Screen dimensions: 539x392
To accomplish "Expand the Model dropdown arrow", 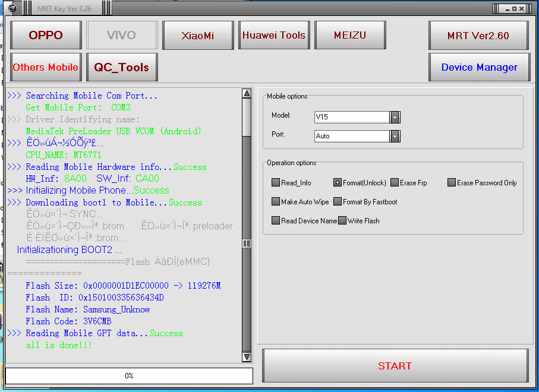I will [x=395, y=117].
